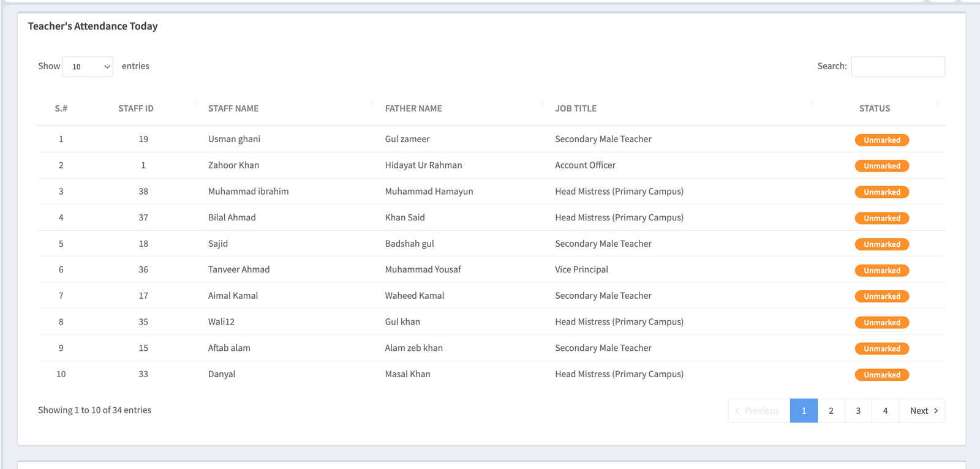Viewport: 980px width, 469px height.
Task: Select staff name Bilal Ahmad
Action: [x=232, y=217]
